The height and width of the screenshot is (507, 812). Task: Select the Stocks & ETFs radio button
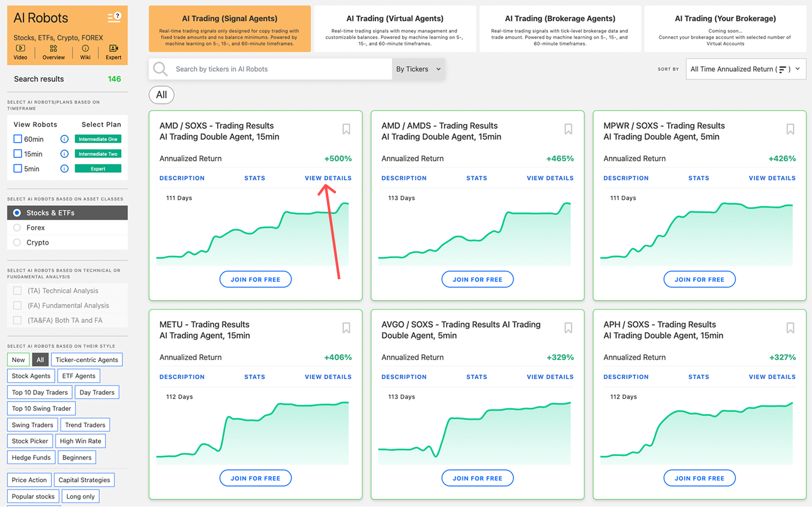point(17,213)
